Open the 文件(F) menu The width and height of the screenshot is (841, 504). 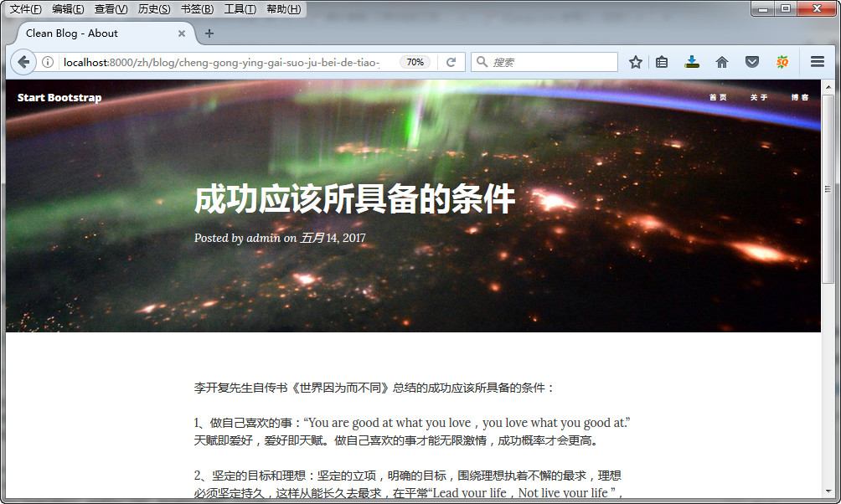[x=26, y=9]
